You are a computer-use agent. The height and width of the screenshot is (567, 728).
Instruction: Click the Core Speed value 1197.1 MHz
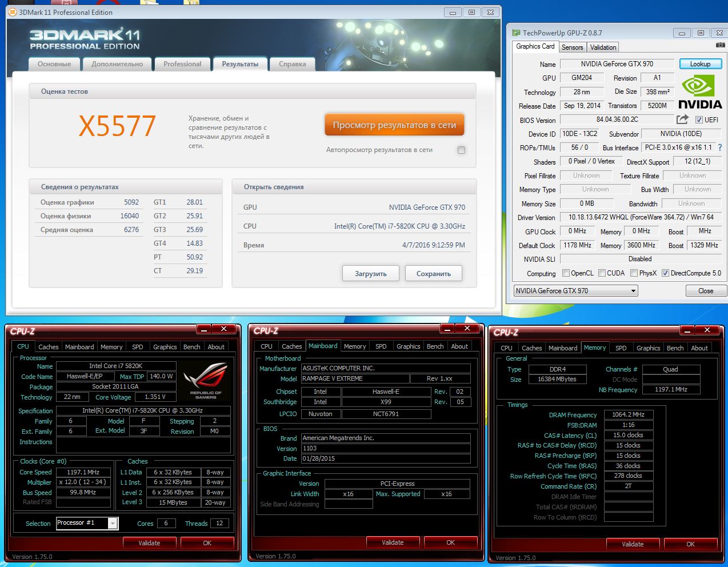pos(83,472)
